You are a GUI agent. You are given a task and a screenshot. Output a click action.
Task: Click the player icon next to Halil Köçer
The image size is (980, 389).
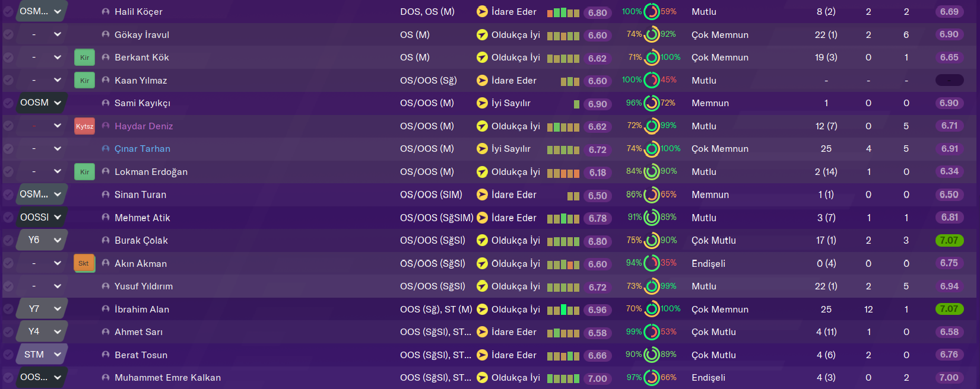coord(106,12)
